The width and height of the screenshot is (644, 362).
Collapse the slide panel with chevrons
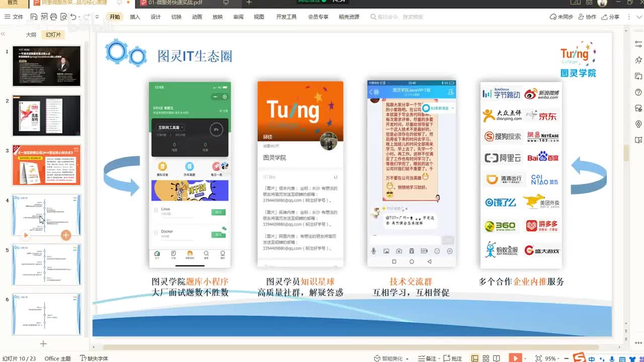click(x=3, y=34)
